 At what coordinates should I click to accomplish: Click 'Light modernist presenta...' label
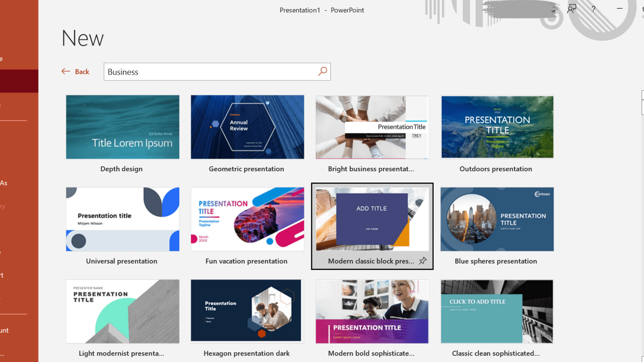[x=121, y=353]
